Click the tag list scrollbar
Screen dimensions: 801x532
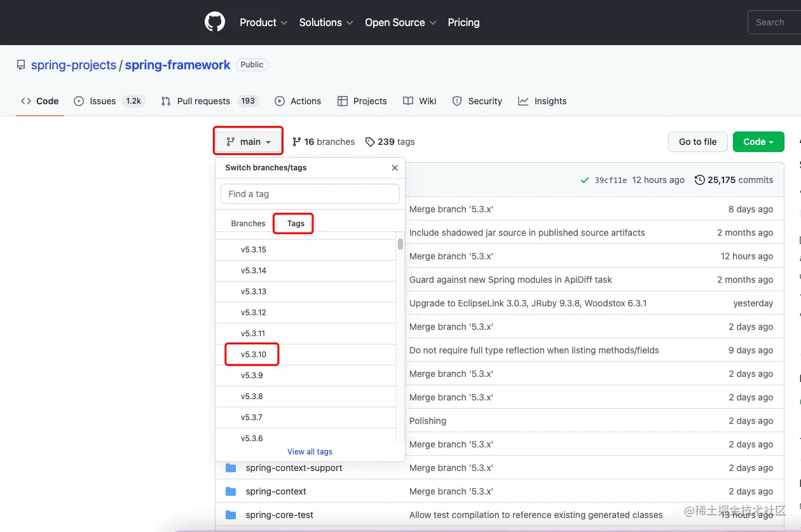point(400,244)
